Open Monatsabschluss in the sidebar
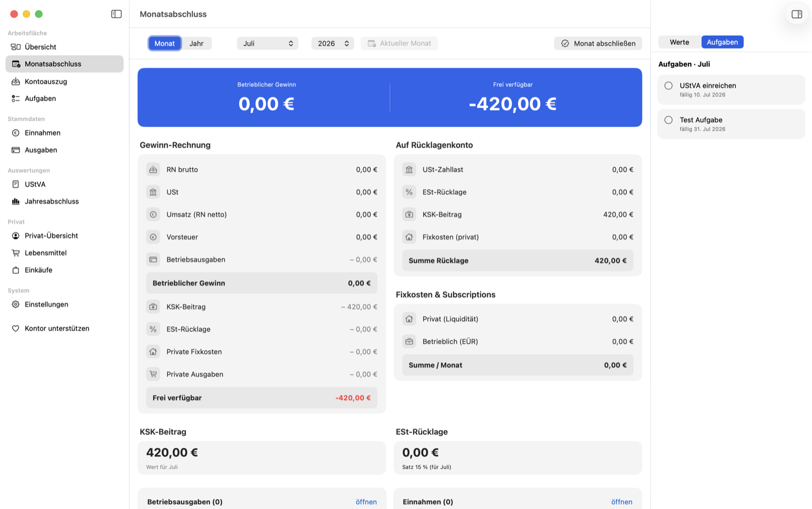The height and width of the screenshot is (509, 812). (64, 64)
